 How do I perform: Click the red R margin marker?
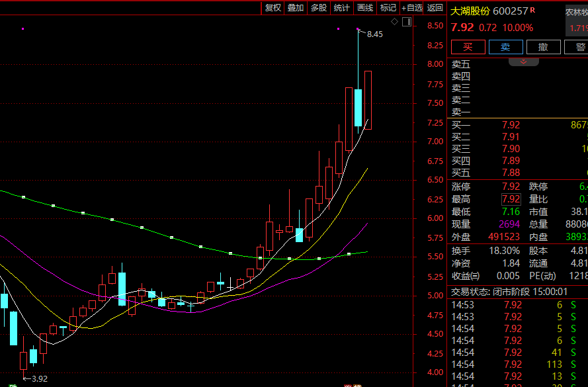(532, 10)
